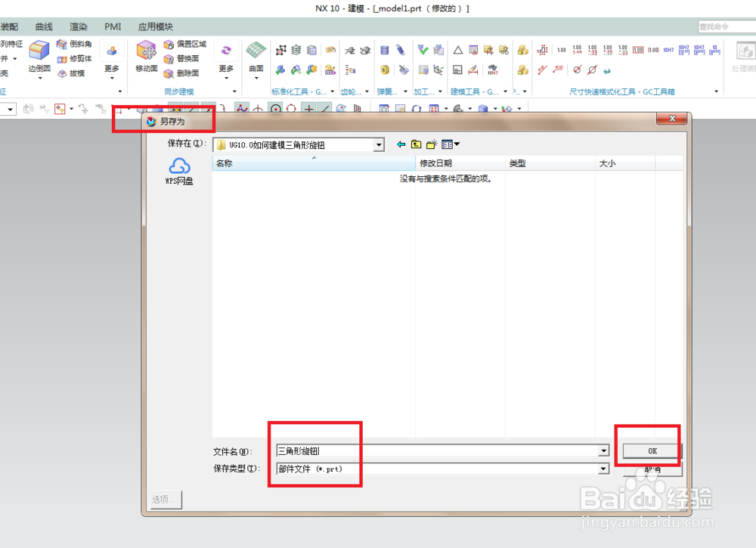Open the 渲染 ribbon tab
The width and height of the screenshot is (756, 548).
(x=79, y=27)
